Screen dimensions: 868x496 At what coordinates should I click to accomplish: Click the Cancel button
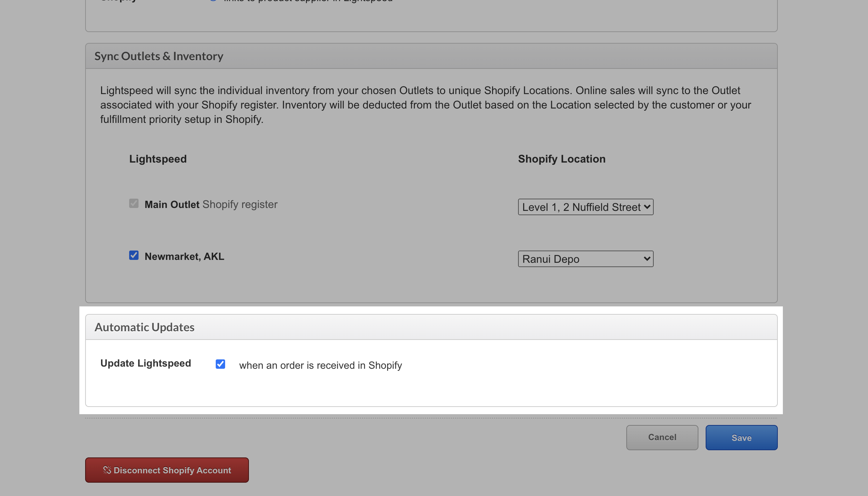tap(662, 438)
